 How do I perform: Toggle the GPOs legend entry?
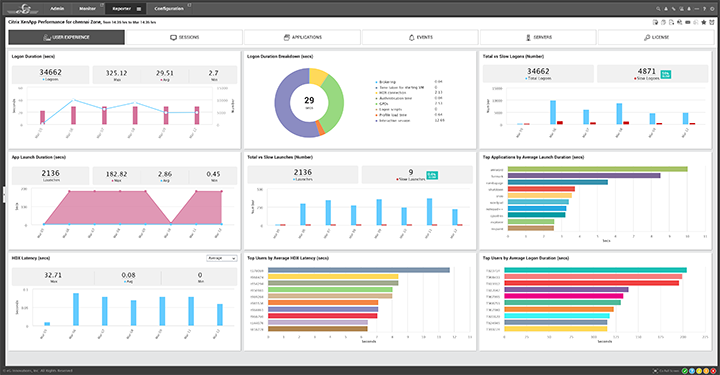pos(382,104)
